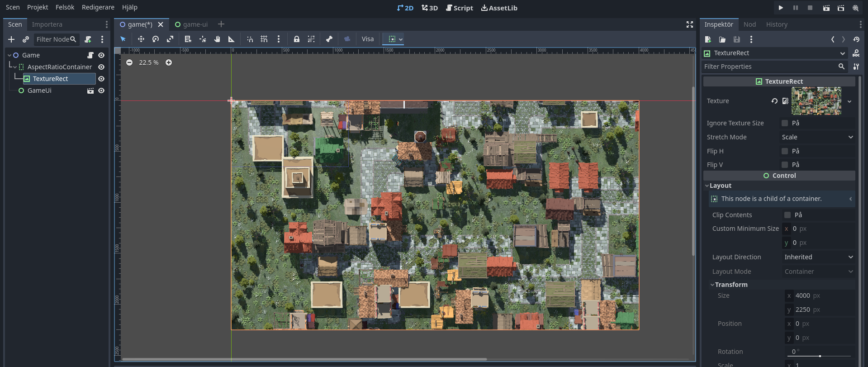The height and width of the screenshot is (367, 868).
Task: Reset zoom via 22.5 % label
Action: pyautogui.click(x=149, y=62)
